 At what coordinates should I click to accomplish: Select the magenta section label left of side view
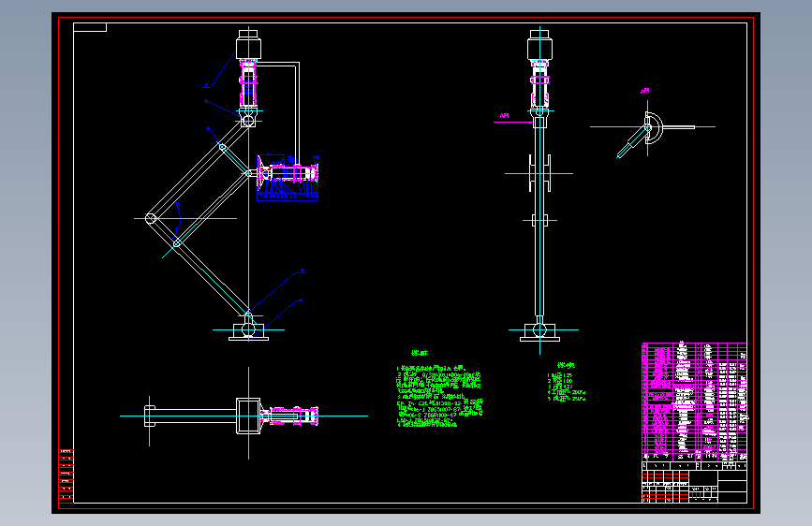[x=504, y=116]
